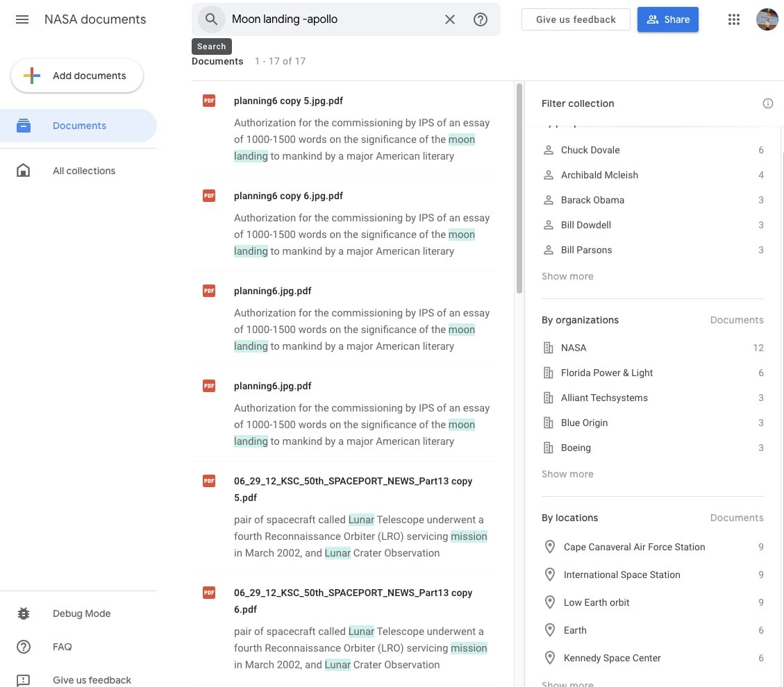
Task: Clear the search query text
Action: 450,19
